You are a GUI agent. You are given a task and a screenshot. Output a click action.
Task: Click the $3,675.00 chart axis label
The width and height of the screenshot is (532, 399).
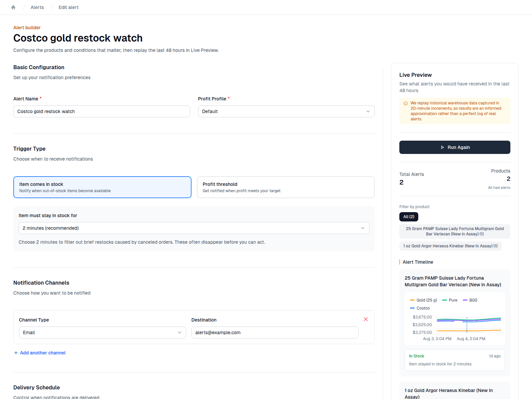tap(422, 317)
